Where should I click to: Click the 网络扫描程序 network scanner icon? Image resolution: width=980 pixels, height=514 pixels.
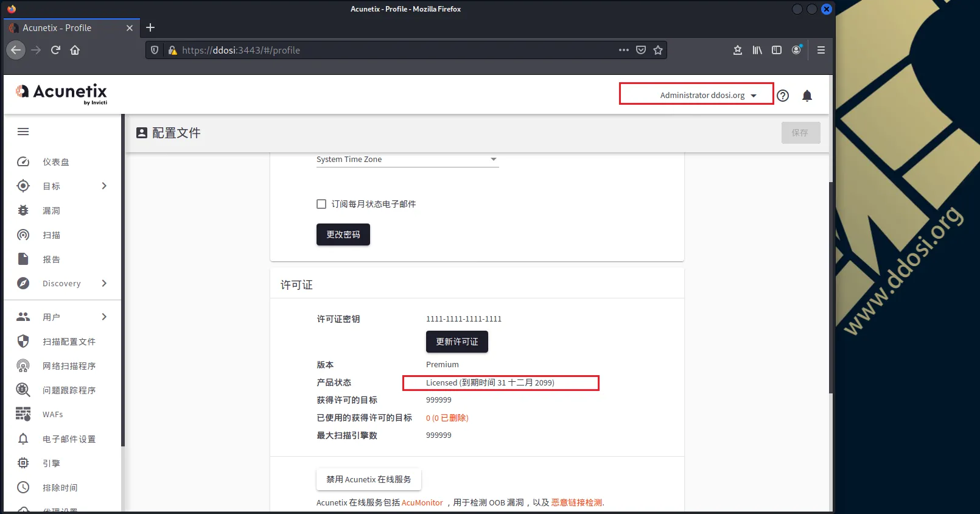23,365
